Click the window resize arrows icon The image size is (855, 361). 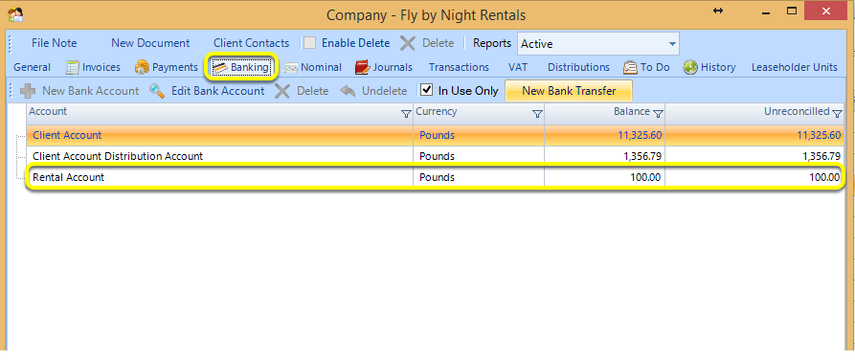tap(718, 11)
